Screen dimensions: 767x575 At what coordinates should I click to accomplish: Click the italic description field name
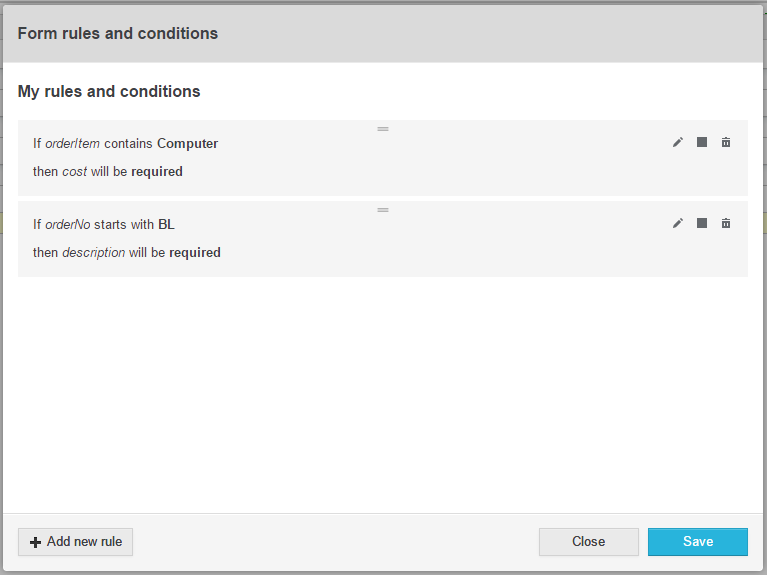click(93, 253)
